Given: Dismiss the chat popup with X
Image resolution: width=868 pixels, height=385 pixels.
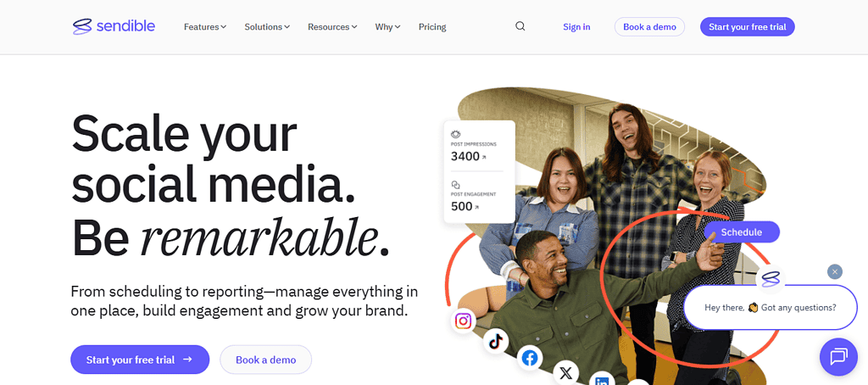Looking at the screenshot, I should 834,272.
